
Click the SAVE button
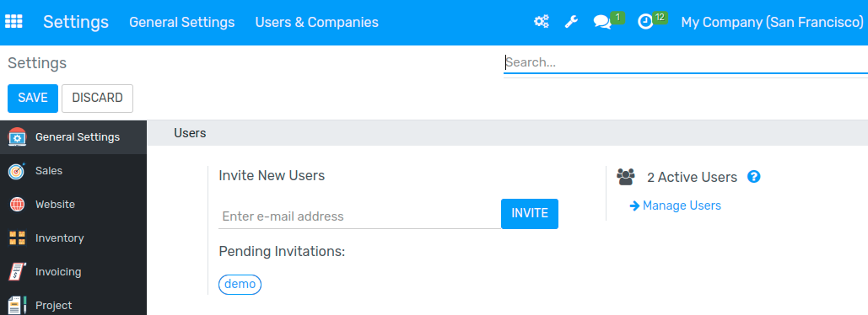click(33, 99)
